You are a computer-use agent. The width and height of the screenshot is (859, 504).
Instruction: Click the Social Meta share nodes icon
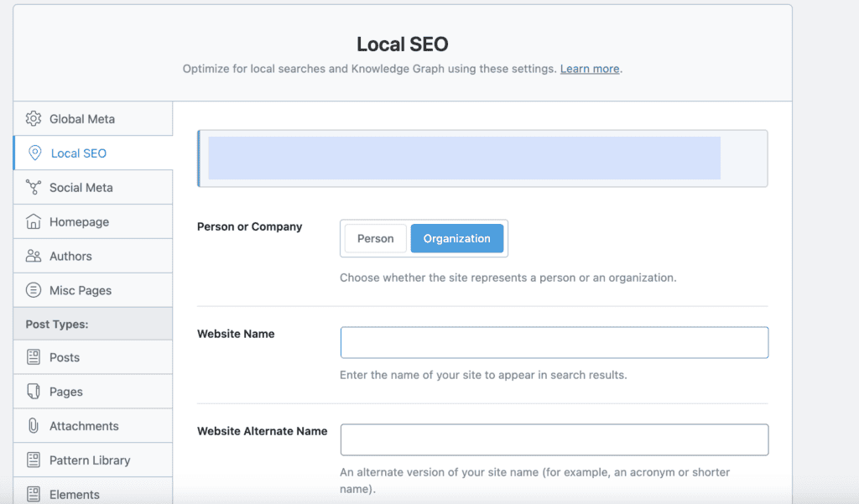tap(34, 187)
